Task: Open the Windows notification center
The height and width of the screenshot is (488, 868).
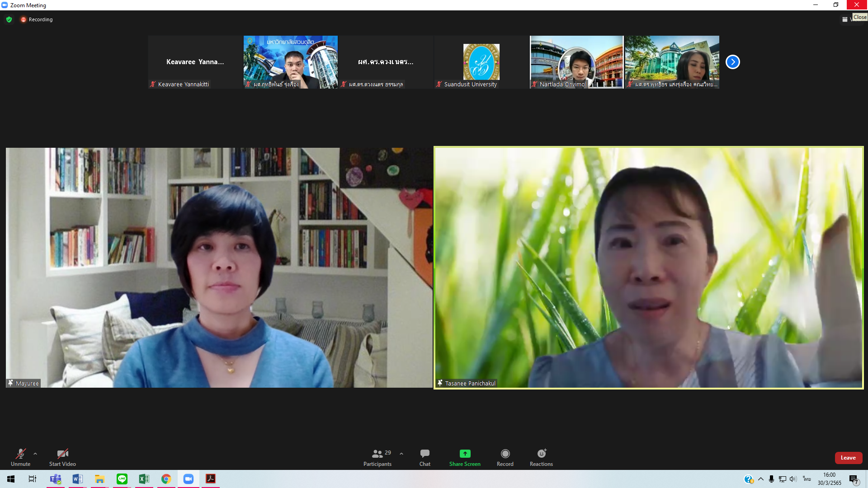Action: [x=854, y=479]
